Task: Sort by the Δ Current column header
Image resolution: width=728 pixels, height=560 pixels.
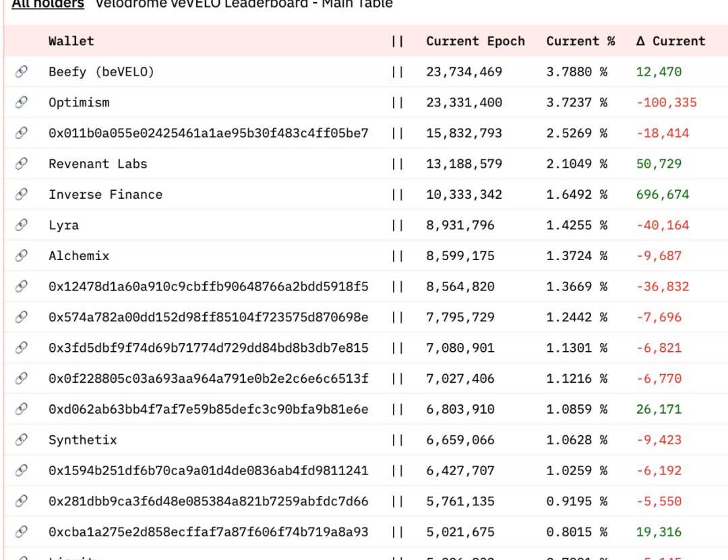Action: pyautogui.click(x=671, y=41)
